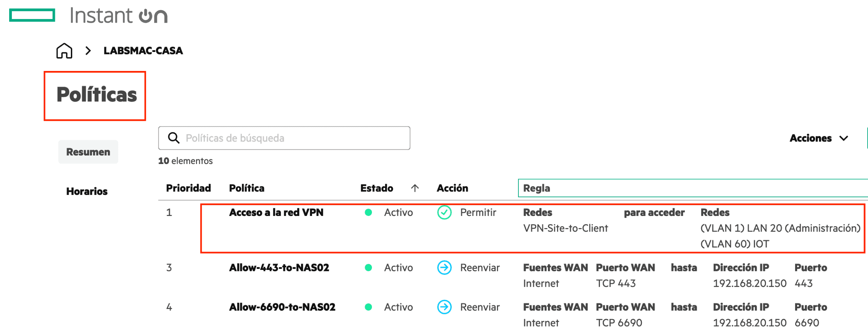
Task: Sort by the Prioridad column header
Action: (x=188, y=188)
